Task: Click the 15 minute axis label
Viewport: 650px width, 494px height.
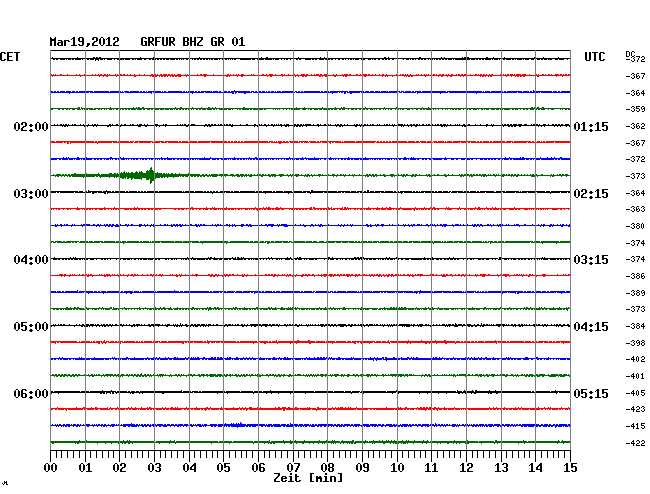Action: pos(570,468)
